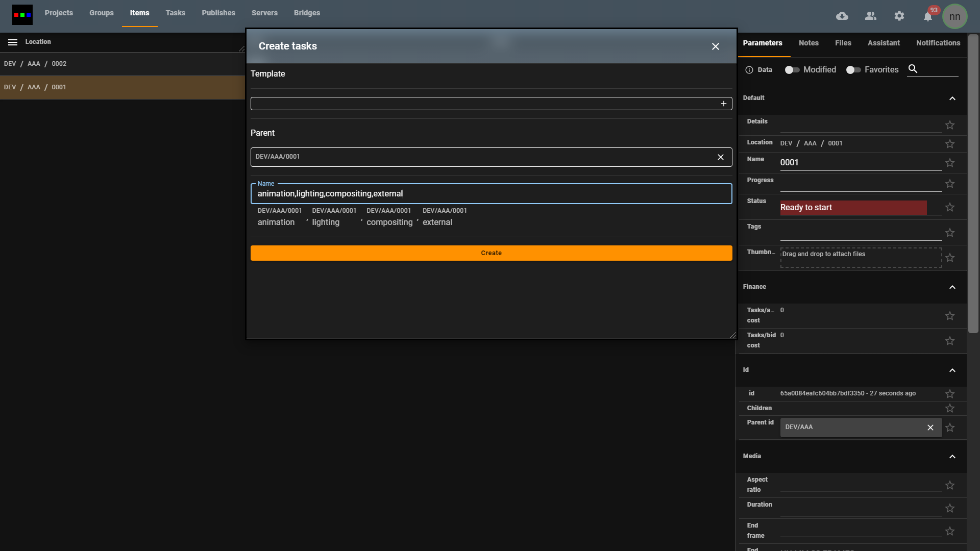Click the Create button in the dialog
Image resolution: width=980 pixels, height=551 pixels.
[491, 253]
